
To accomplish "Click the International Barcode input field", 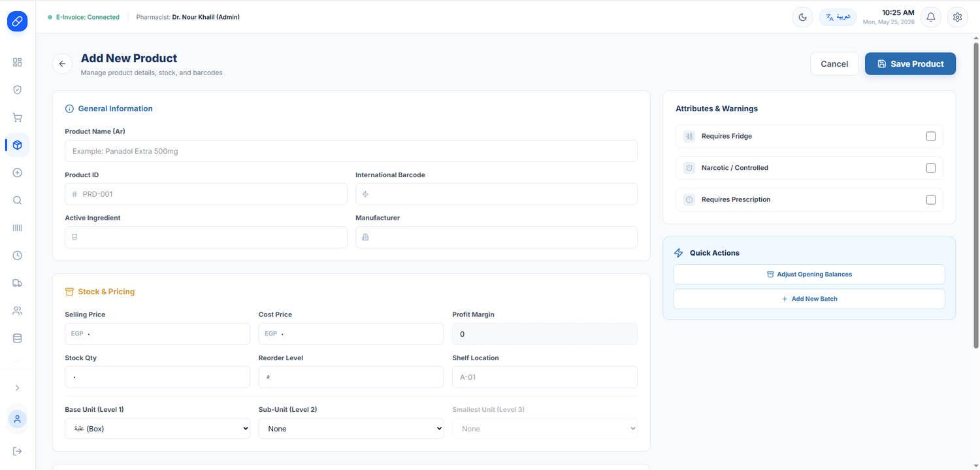I will (497, 194).
